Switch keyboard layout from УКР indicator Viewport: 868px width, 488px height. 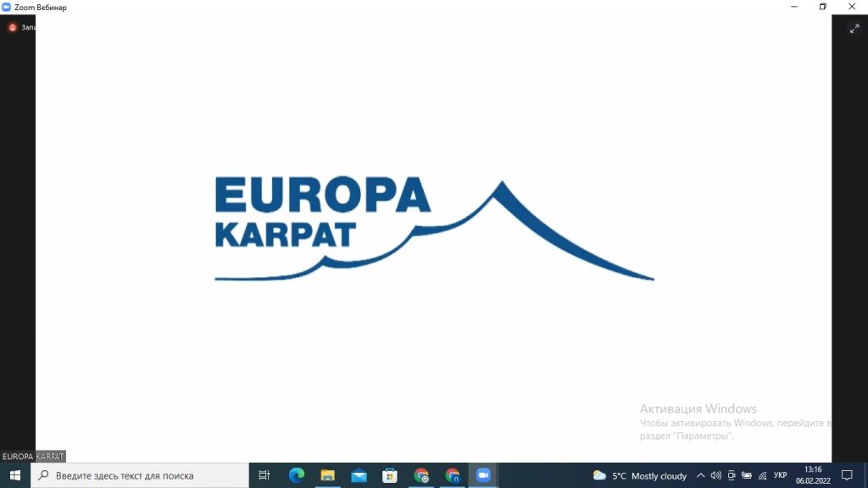coord(781,475)
